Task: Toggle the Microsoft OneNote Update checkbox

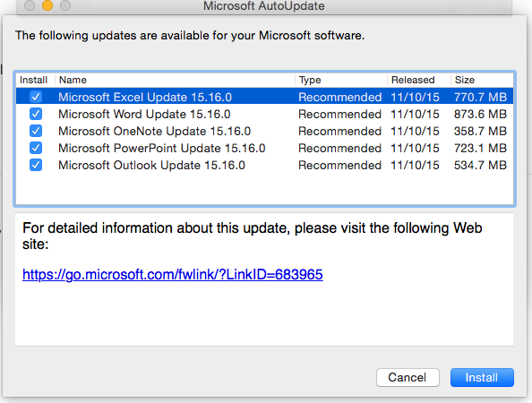Action: [x=36, y=131]
